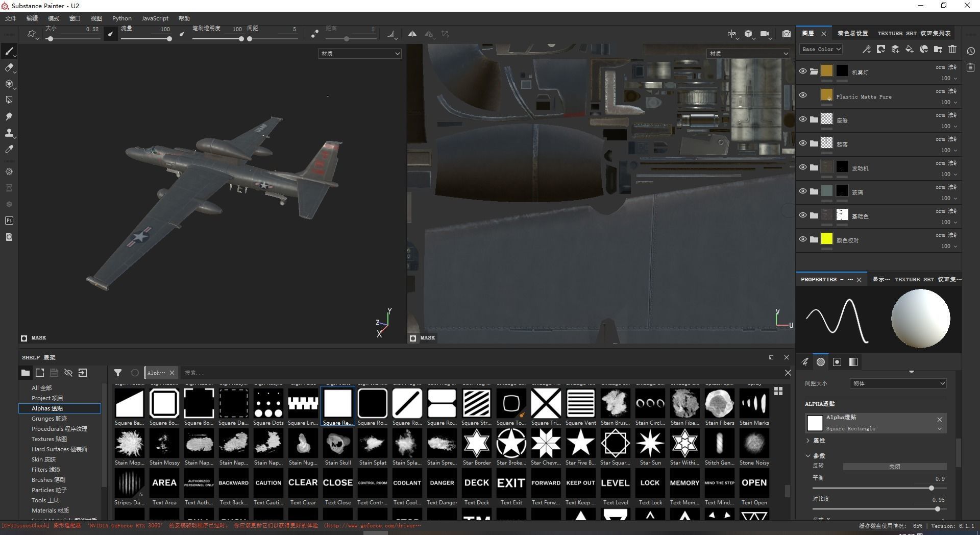Screen dimensions: 980x535
Task: Expand the 属性 section in Properties panel
Action: pos(816,440)
